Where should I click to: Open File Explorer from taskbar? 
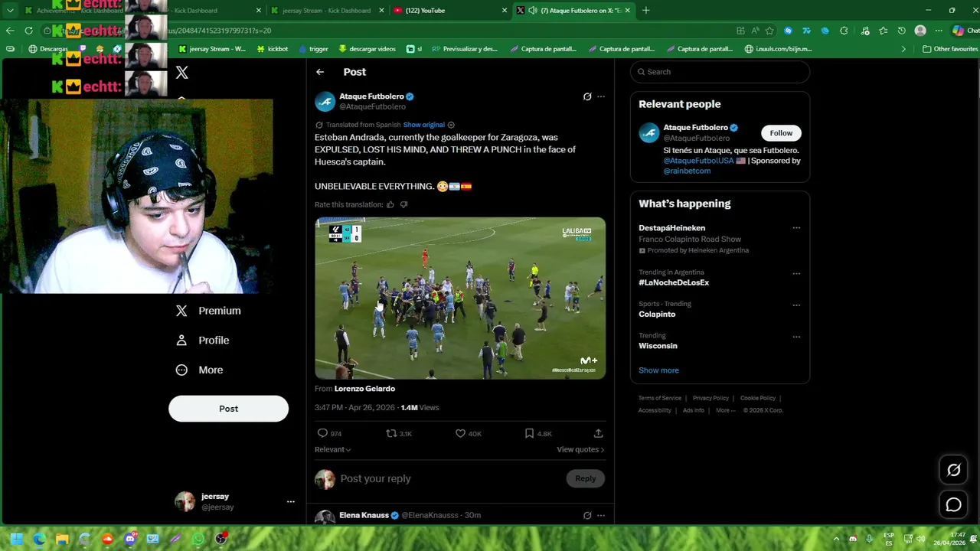(62, 539)
